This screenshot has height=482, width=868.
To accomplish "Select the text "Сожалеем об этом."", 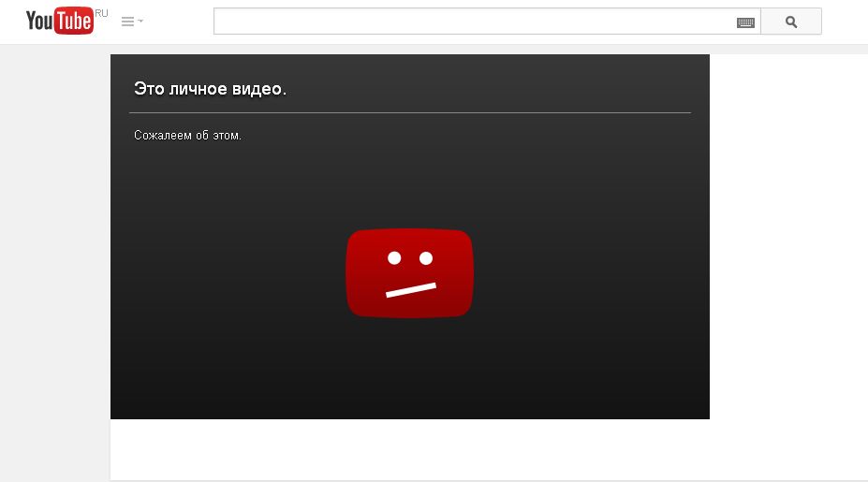I will tap(187, 135).
